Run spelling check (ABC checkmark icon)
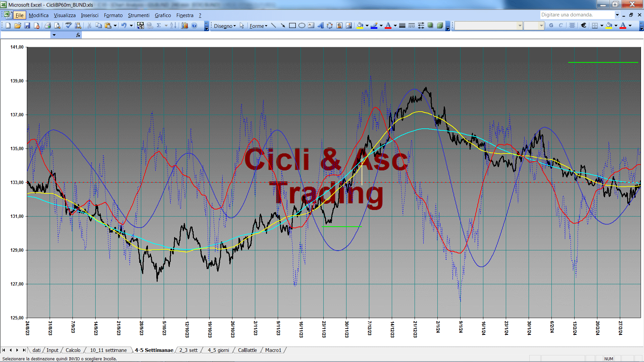The height and width of the screenshot is (362, 644). click(x=68, y=25)
